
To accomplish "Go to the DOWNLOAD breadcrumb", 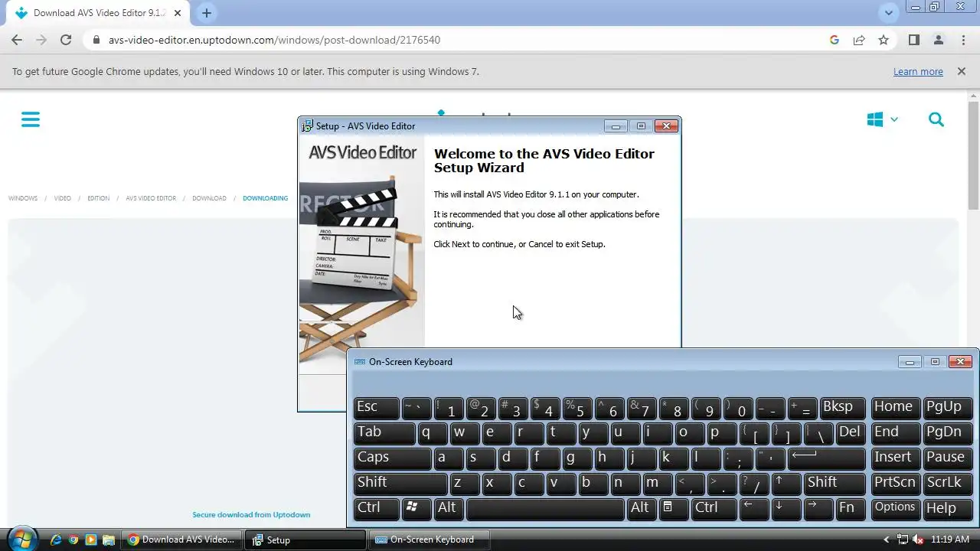I will 209,198.
